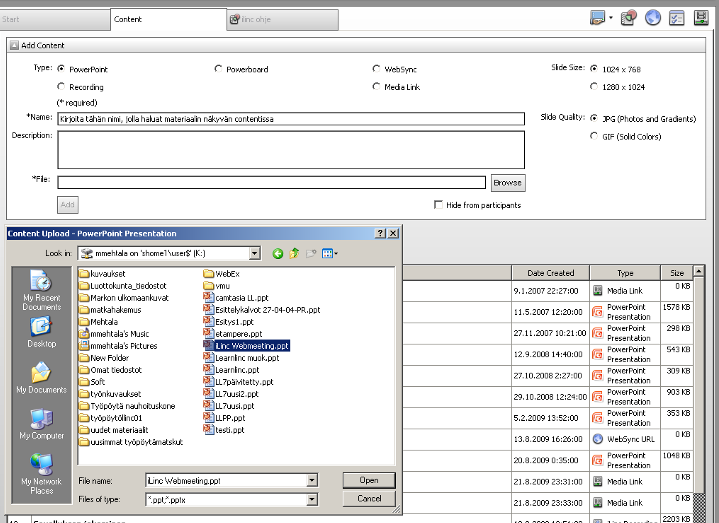Select the LLPP.ppt file
The height and width of the screenshot is (523, 719).
224,418
